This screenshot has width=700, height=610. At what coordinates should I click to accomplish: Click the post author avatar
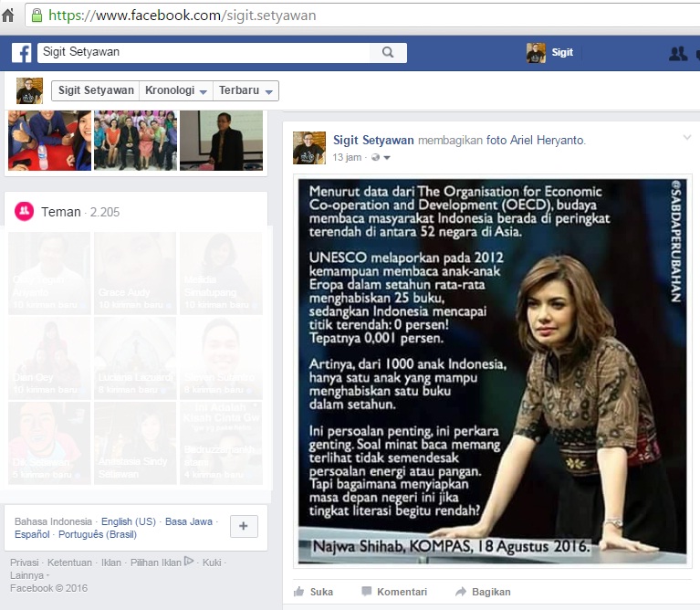[x=309, y=148]
